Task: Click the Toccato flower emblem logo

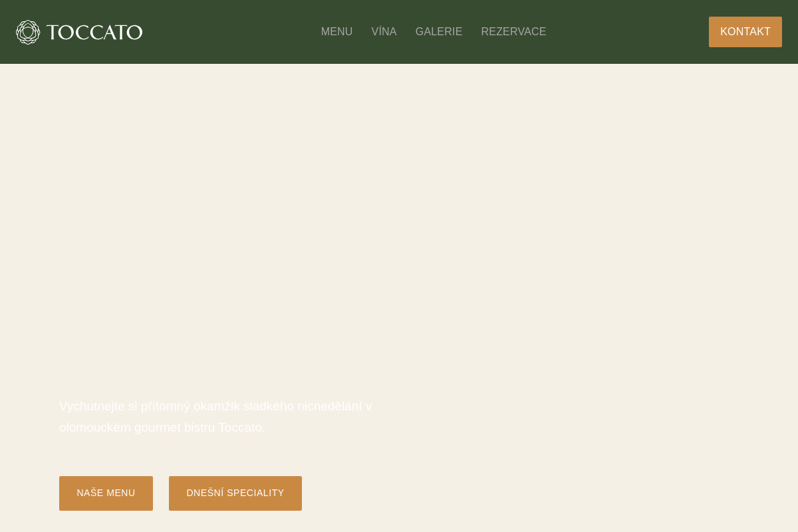Action: (28, 32)
